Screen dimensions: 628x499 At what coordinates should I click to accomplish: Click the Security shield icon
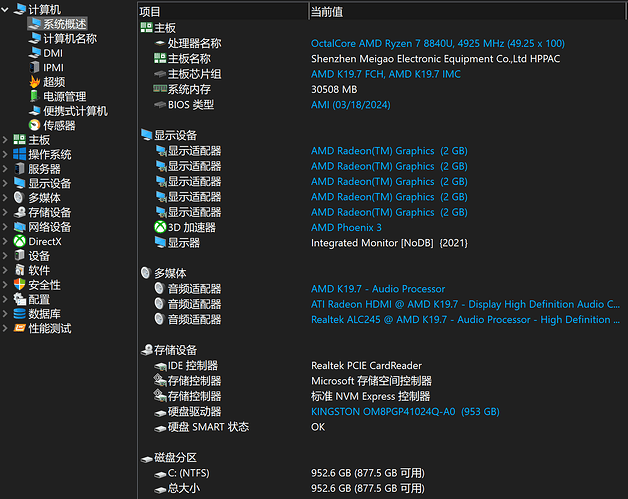(x=20, y=285)
